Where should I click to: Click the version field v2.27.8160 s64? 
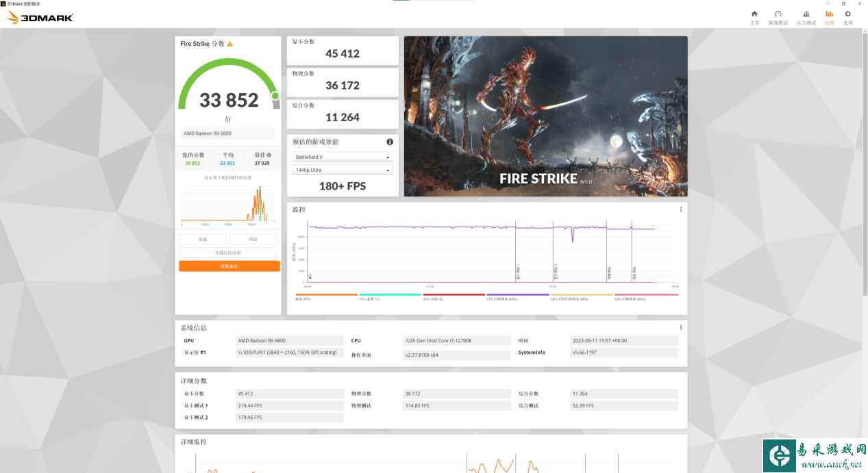[x=457, y=355]
